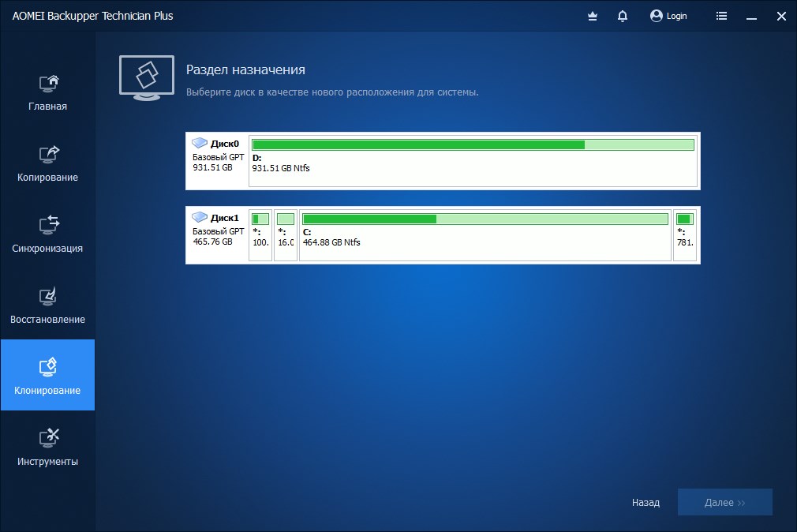Screen dimensions: 797x532
Task: Click the C: partition usage bar
Action: pos(485,219)
